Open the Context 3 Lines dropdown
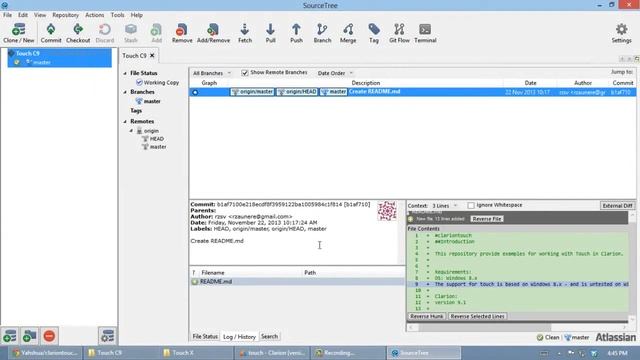 pos(445,206)
